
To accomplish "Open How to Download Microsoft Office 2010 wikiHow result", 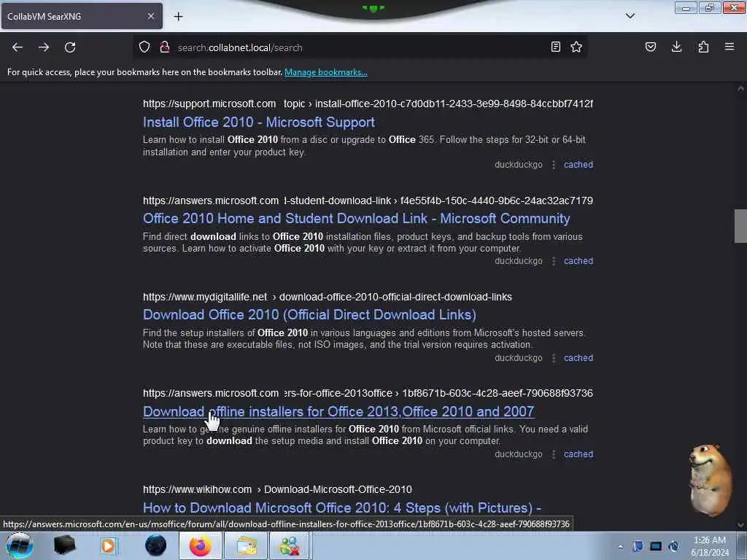I will pos(342,507).
